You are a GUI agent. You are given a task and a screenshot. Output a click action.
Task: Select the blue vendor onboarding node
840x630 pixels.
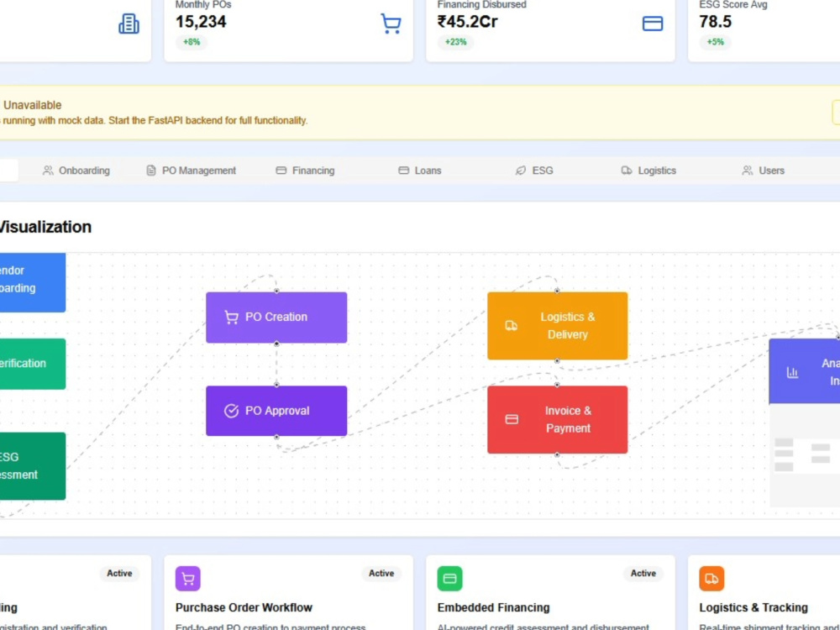(32, 282)
